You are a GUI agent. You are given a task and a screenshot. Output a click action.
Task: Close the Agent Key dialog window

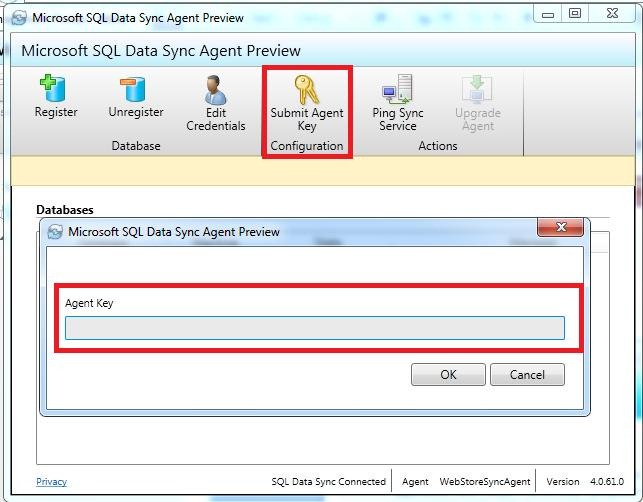click(x=560, y=227)
